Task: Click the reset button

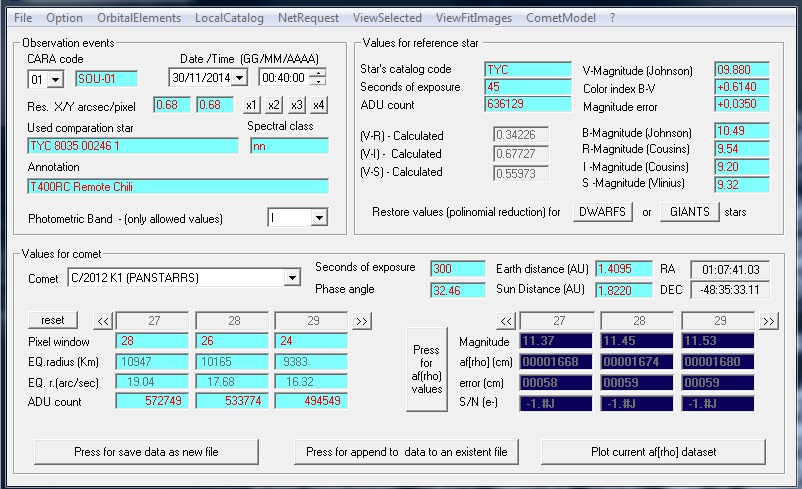Action: (53, 320)
